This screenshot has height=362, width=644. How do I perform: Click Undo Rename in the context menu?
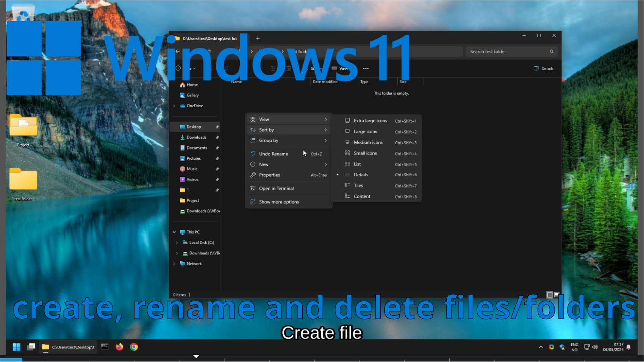pos(274,154)
